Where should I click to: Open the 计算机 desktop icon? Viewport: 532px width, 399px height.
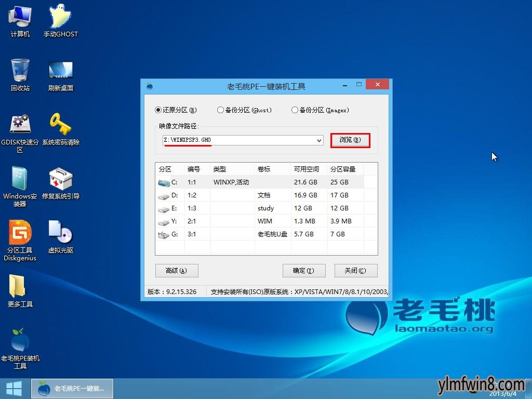(20, 21)
